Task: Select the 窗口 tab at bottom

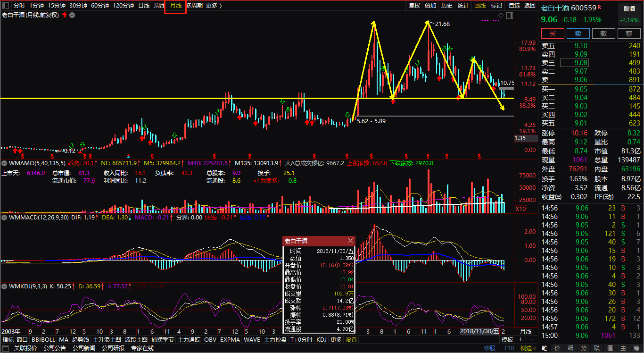Action: (x=22, y=339)
